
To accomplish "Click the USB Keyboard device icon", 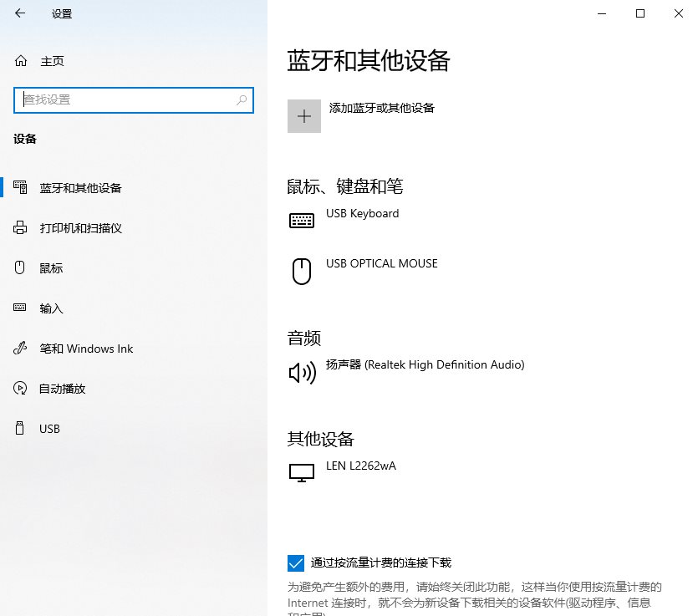I will point(302,221).
